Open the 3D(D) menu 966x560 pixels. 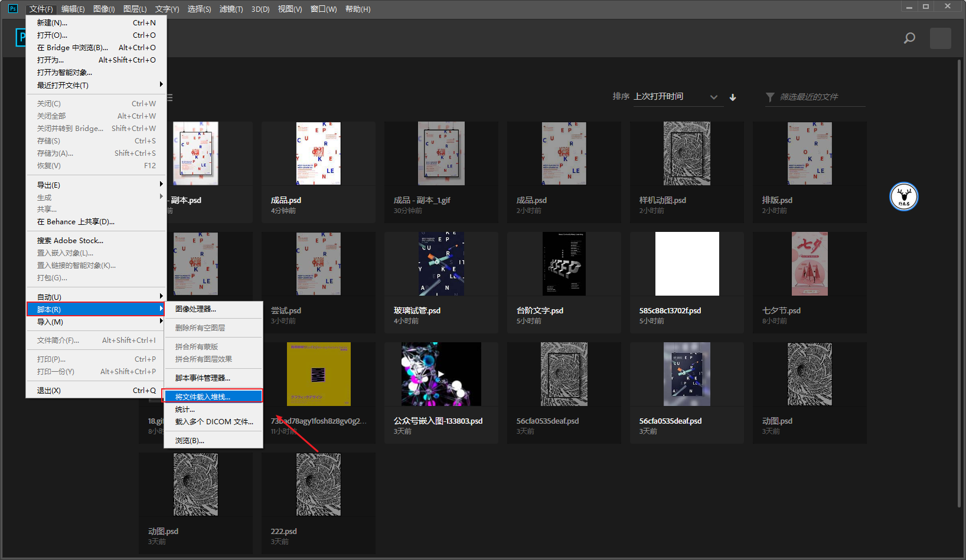(x=260, y=9)
